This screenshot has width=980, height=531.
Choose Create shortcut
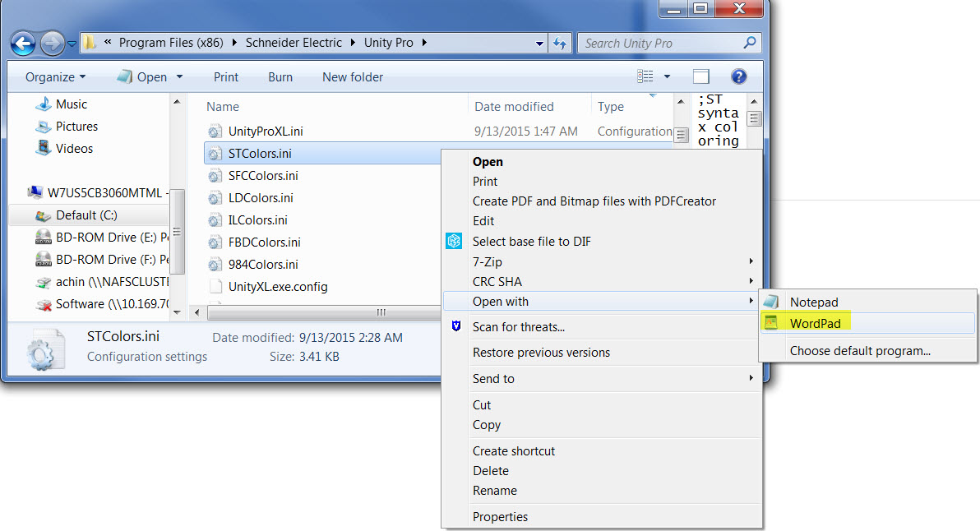pyautogui.click(x=514, y=451)
